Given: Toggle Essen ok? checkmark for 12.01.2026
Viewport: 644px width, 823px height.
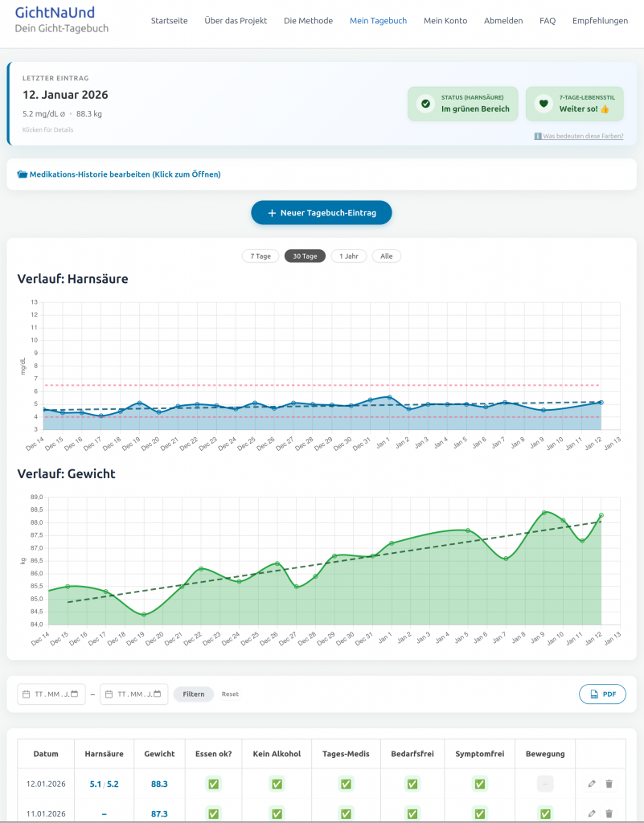Looking at the screenshot, I should (213, 784).
